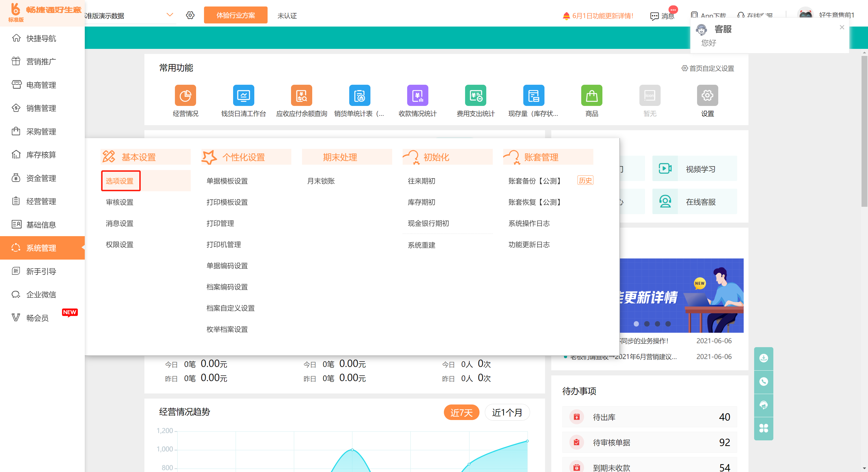Viewport: 868px width, 472px height.
Task: Open 权限设置 menu entry
Action: point(120,245)
